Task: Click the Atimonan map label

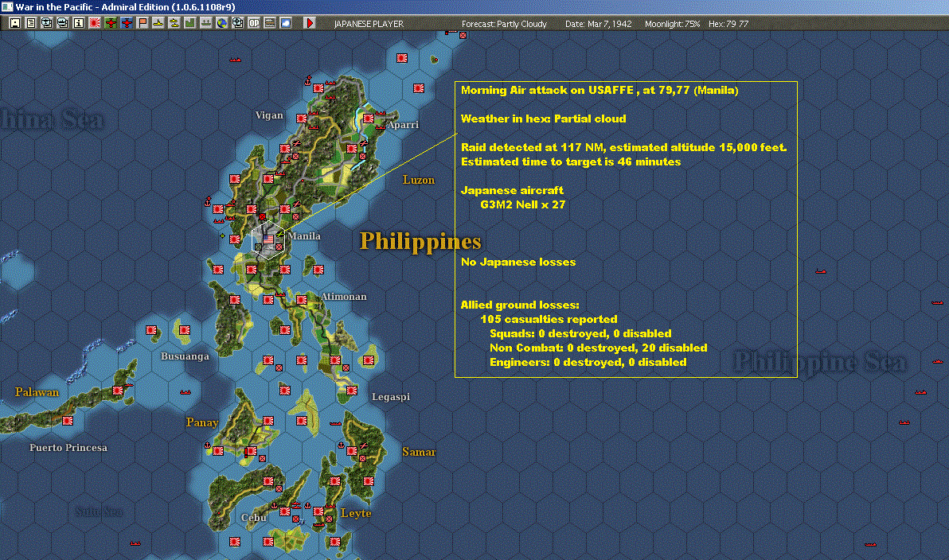Action: 344,297
